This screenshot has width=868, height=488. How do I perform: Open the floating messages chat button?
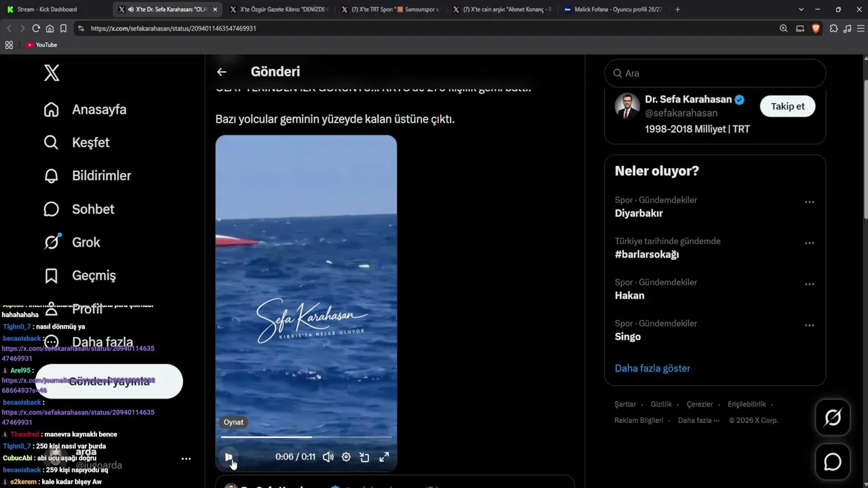pos(833,462)
